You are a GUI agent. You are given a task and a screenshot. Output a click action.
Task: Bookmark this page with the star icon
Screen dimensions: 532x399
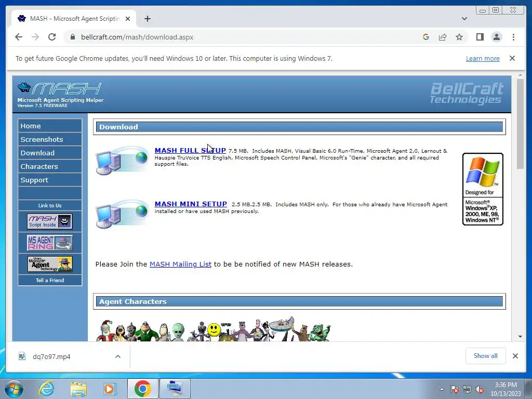click(x=459, y=37)
